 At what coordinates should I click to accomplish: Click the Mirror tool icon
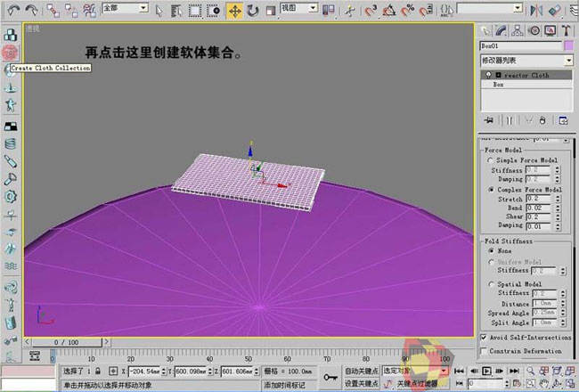[x=535, y=11]
